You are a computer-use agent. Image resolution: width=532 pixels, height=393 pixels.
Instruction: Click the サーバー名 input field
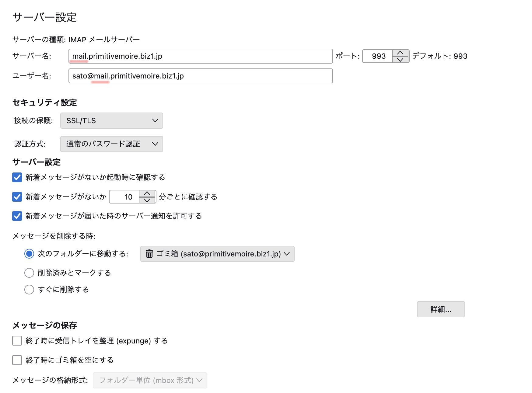[200, 56]
